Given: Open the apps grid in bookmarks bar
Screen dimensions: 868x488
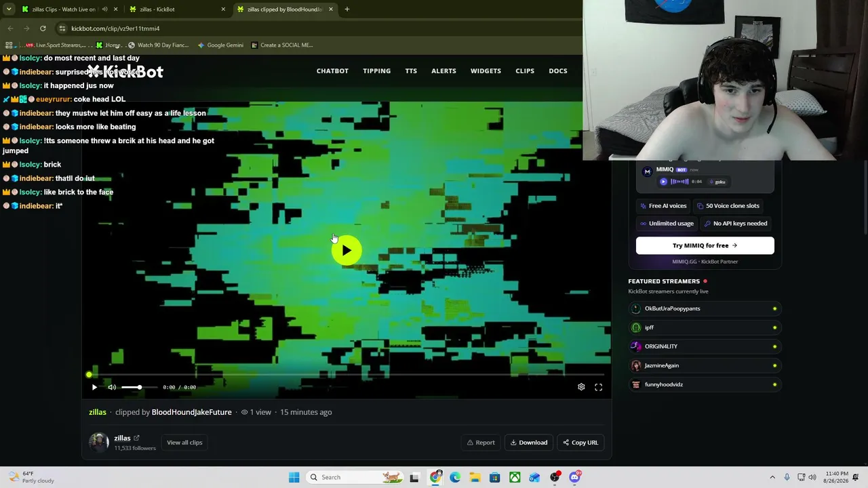Looking at the screenshot, I should [x=9, y=45].
